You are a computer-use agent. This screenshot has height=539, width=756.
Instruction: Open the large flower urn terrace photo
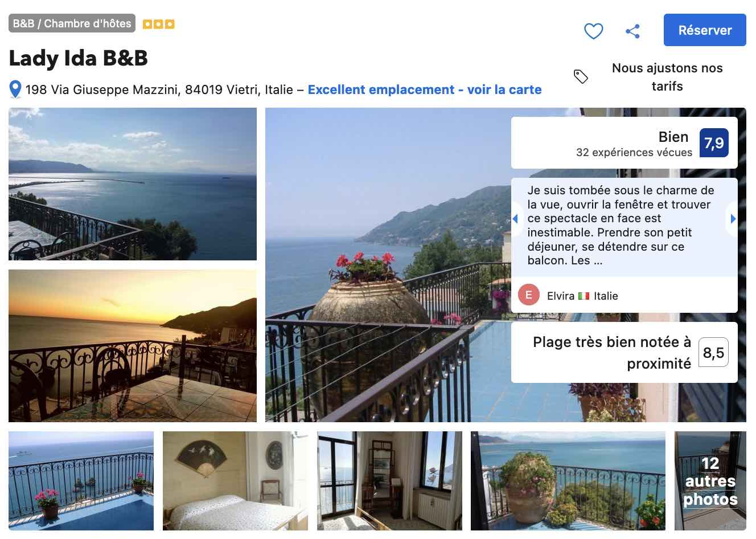(388, 265)
